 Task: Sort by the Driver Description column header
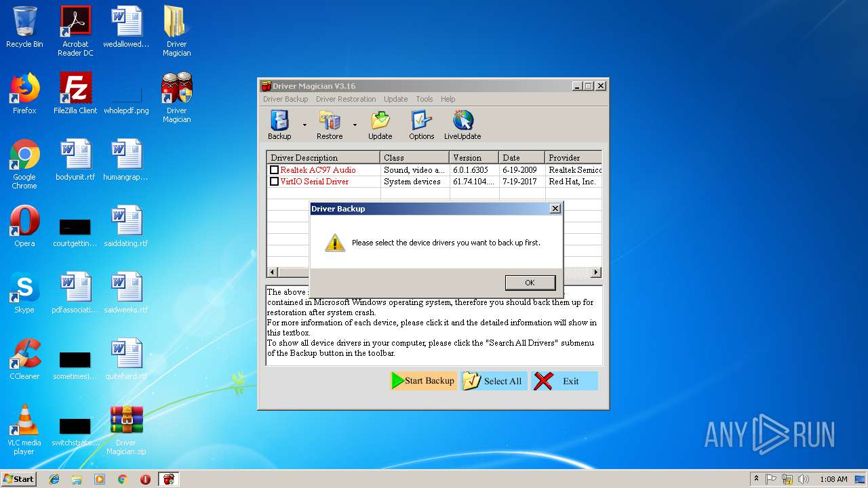323,158
